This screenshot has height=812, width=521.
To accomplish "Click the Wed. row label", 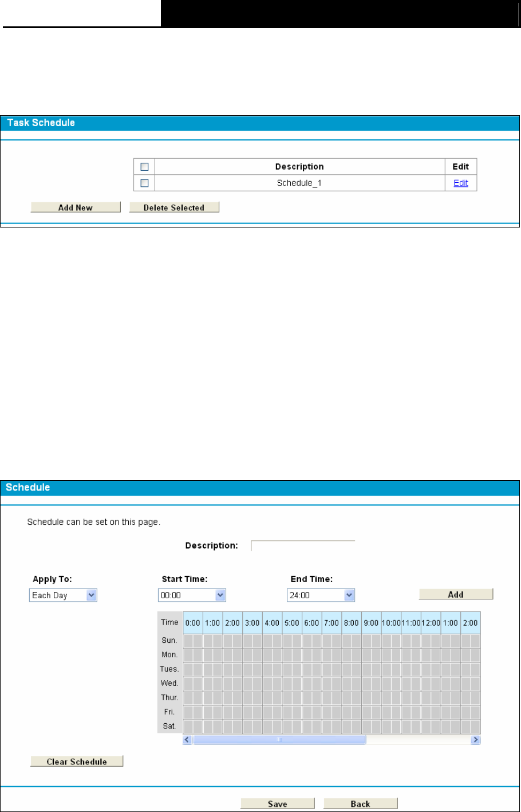I will 169,683.
